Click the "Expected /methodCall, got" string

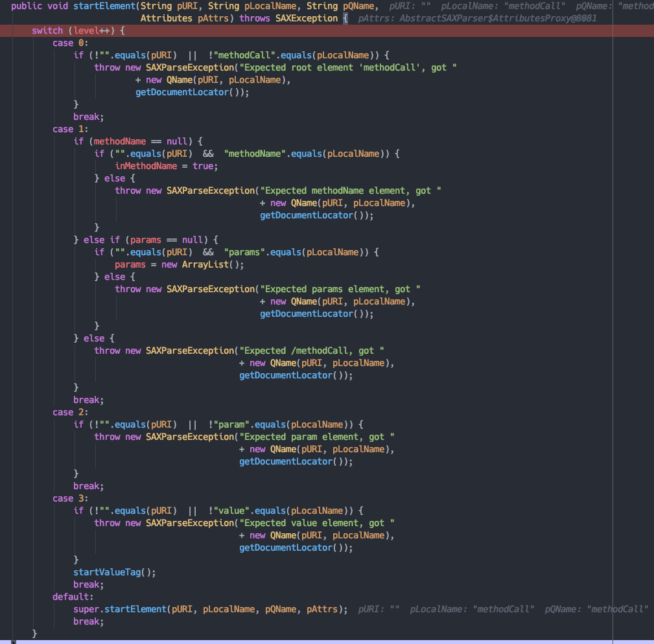click(312, 351)
